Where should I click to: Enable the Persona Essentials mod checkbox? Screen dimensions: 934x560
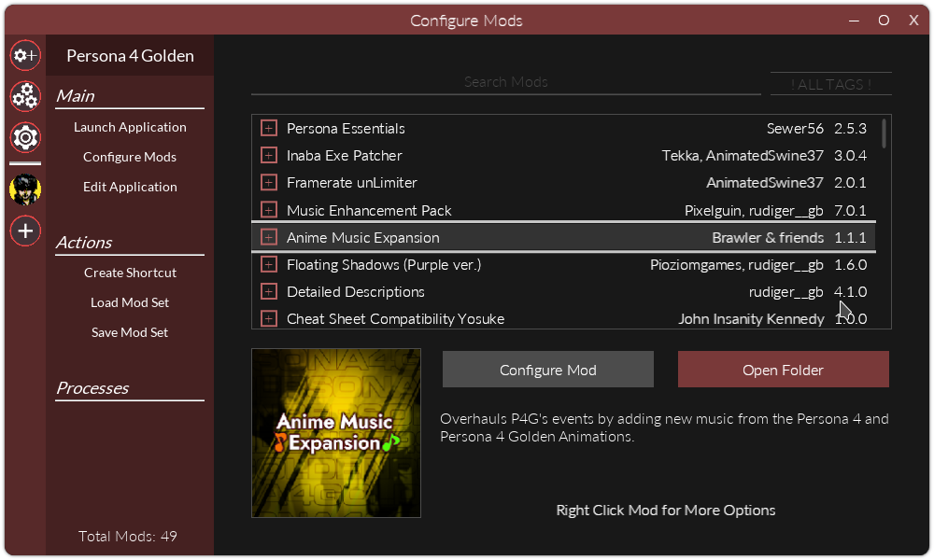click(269, 129)
